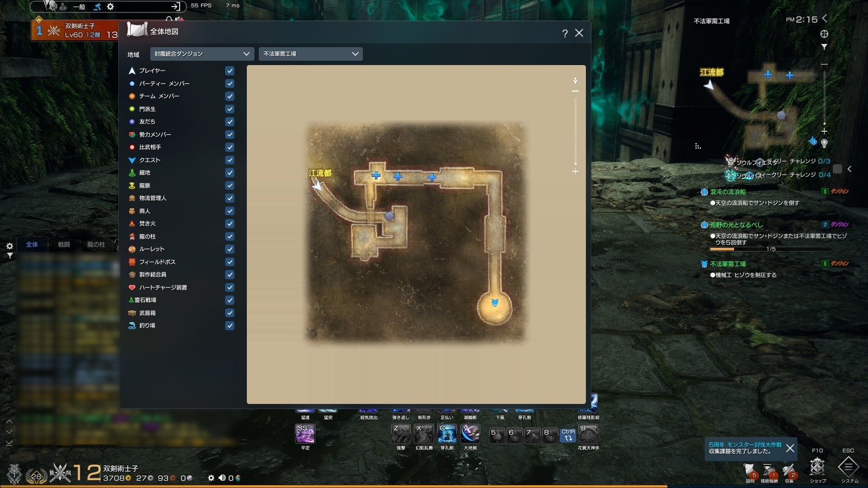868x488 pixels.
Task: Open the 収集 collection icon
Action: [789, 472]
